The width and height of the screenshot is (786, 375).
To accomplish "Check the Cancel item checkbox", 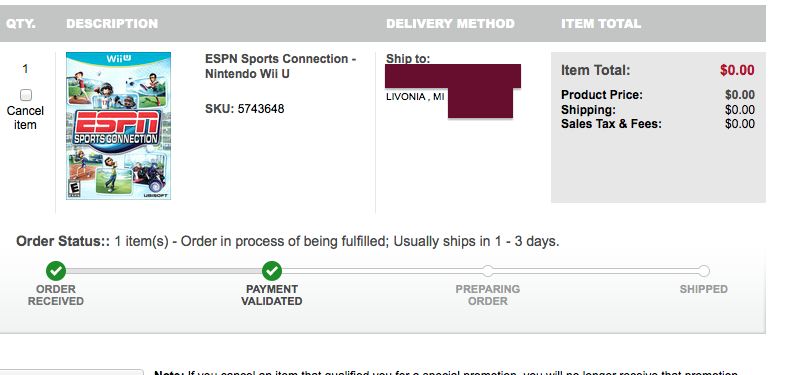I will pos(26,95).
